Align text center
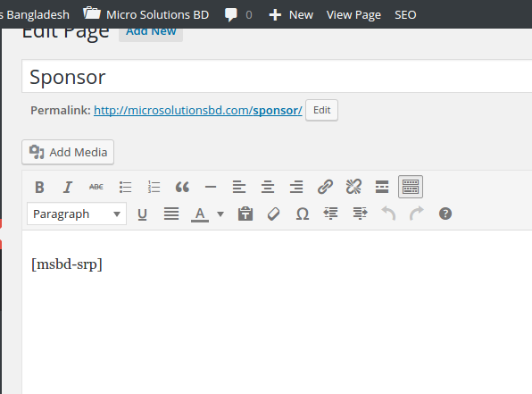The width and height of the screenshot is (532, 394). click(x=268, y=187)
